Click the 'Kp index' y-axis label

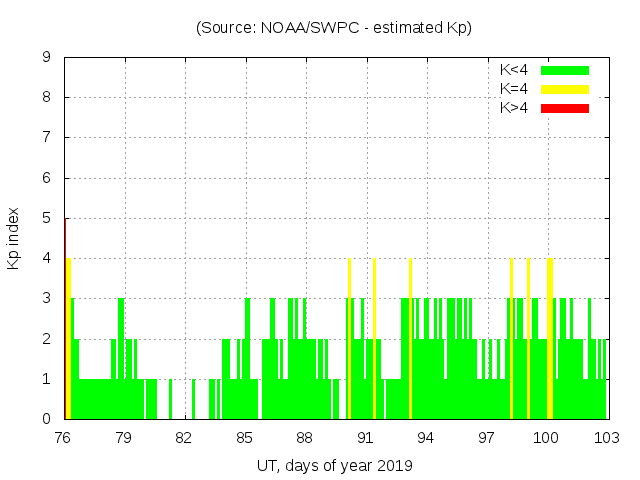click(x=14, y=239)
